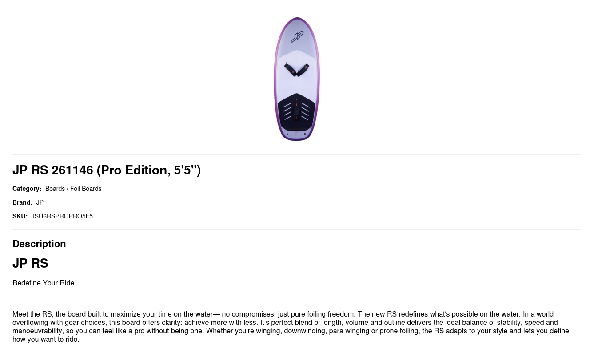
Task: Open the Foil Boards category link
Action: tap(86, 189)
